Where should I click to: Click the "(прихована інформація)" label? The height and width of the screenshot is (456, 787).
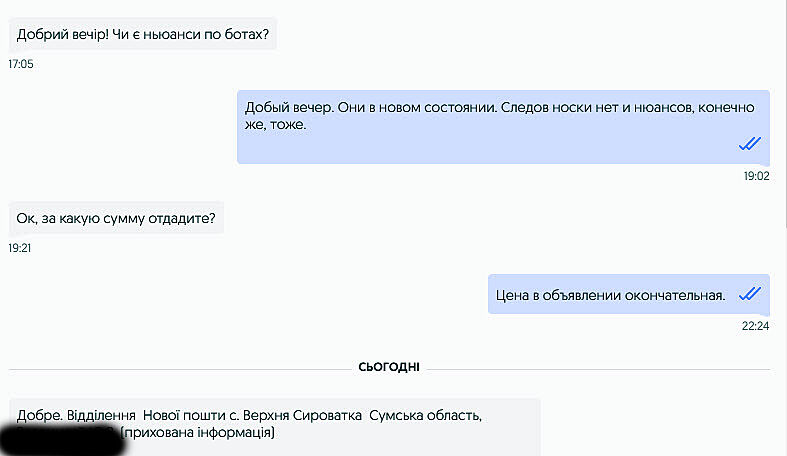click(x=197, y=433)
